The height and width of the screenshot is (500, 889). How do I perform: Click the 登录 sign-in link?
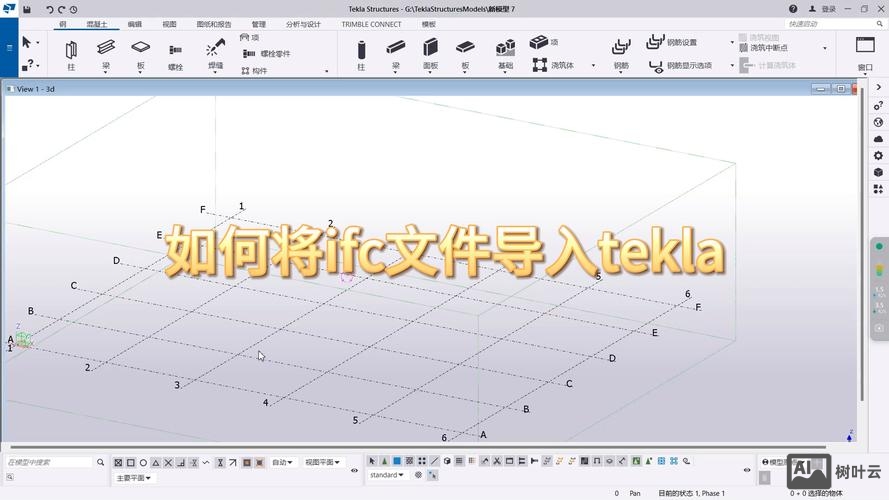(x=829, y=9)
